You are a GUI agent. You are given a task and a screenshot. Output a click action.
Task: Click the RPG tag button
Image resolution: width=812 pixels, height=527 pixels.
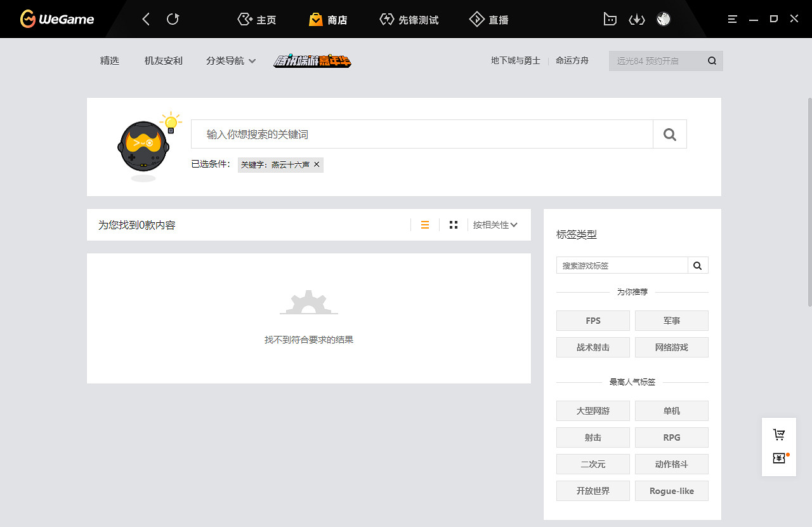(x=671, y=437)
